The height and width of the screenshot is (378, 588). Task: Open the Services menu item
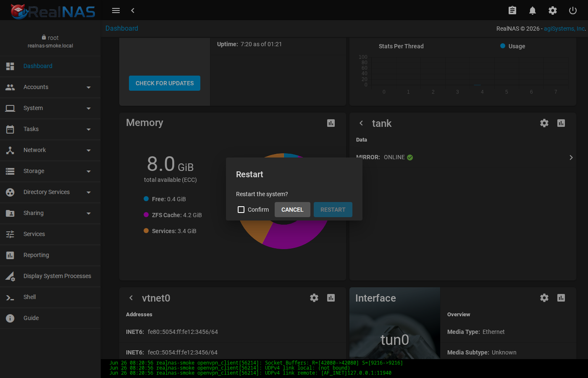(x=50, y=234)
